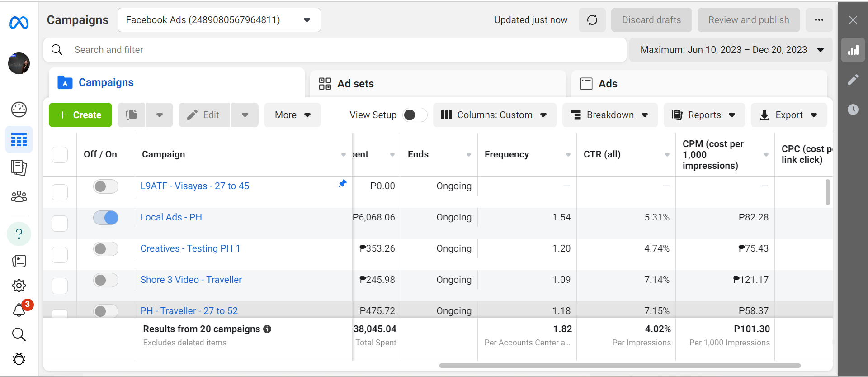Open history clock icon on right rail
This screenshot has height=377, width=868.
tap(853, 110)
